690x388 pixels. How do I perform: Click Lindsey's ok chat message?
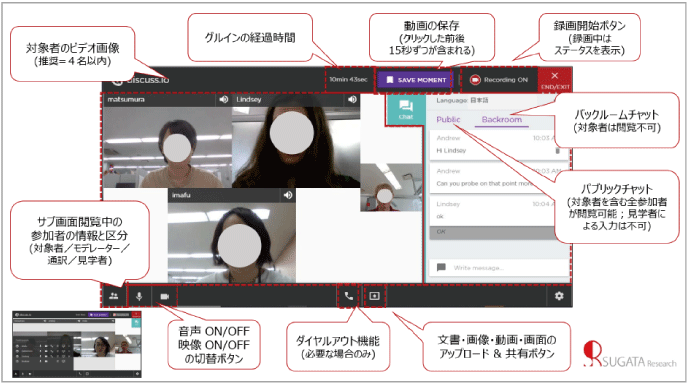point(500,211)
